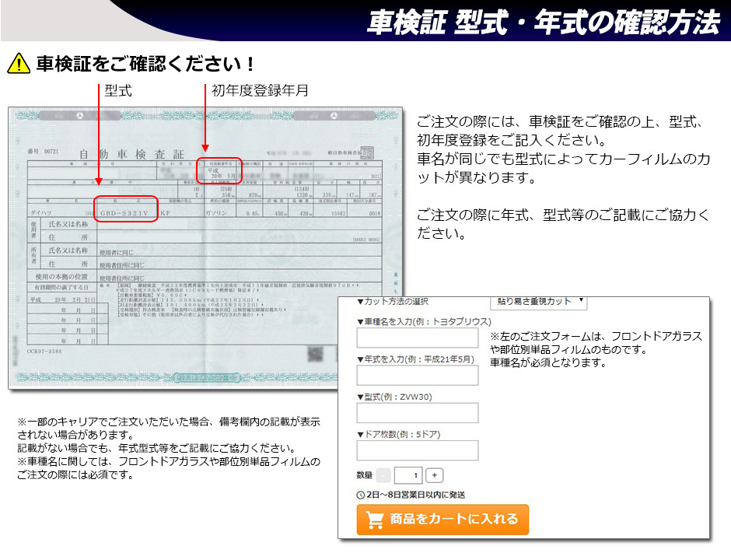Click the quantity number box
The width and height of the screenshot is (731, 560).
pyautogui.click(x=408, y=475)
